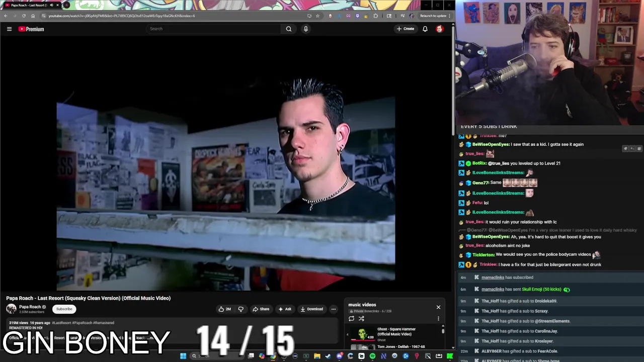Play Ghost - Square Hammer thumbnail in playlist
The height and width of the screenshot is (362, 644).
362,334
